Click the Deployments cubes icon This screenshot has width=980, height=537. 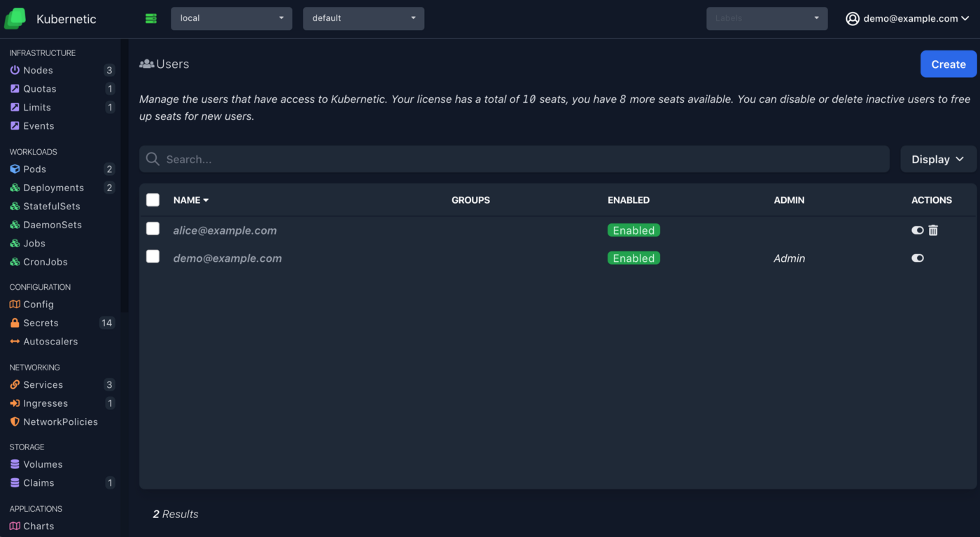pos(15,188)
